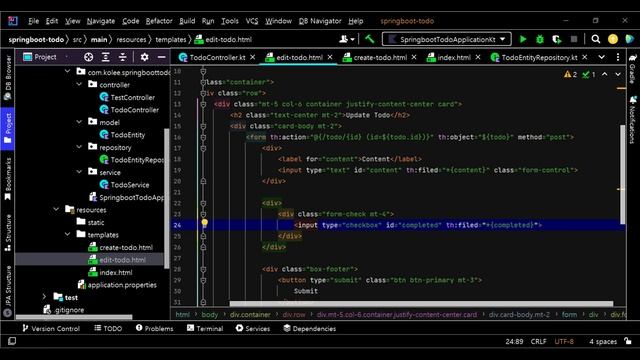The width and height of the screenshot is (640, 360).
Task: Collapse the model folder
Action: click(x=79, y=122)
